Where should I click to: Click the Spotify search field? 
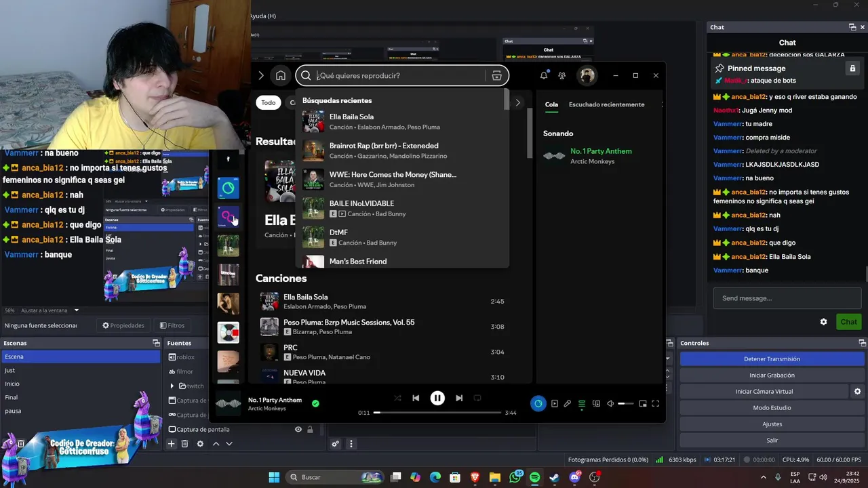coord(400,75)
